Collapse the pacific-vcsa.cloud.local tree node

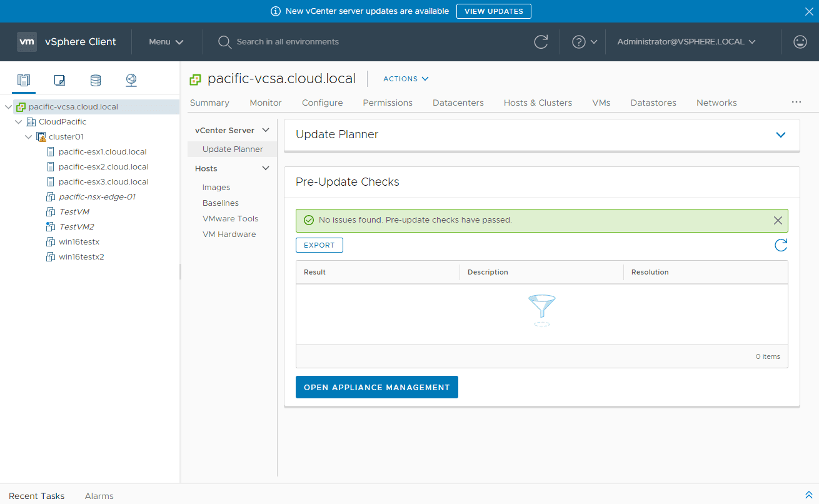[x=8, y=107]
